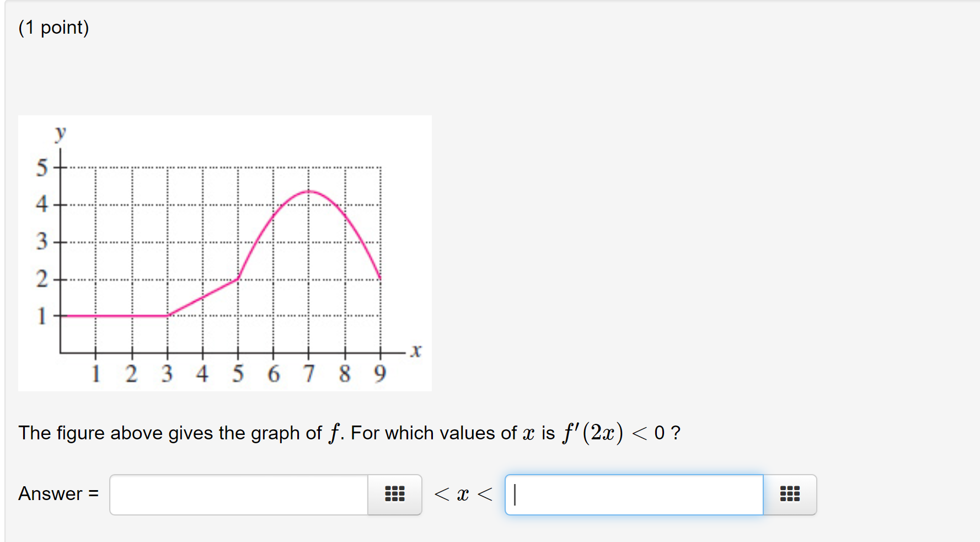980x542 pixels.
Task: Click the peak of the pink curve
Action: (x=308, y=192)
